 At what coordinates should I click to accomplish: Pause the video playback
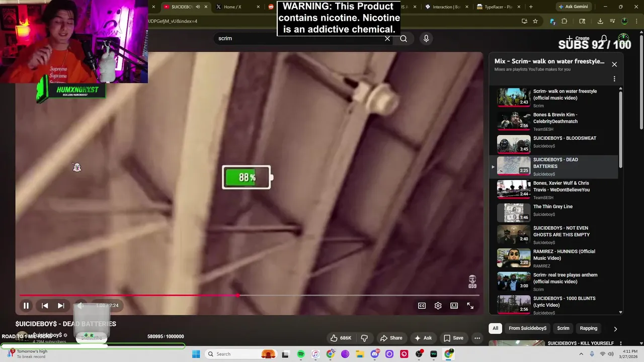(x=26, y=305)
